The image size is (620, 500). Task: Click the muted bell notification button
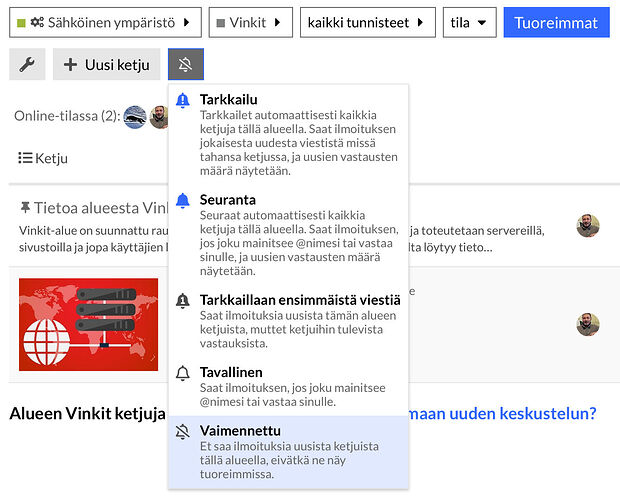[x=185, y=64]
